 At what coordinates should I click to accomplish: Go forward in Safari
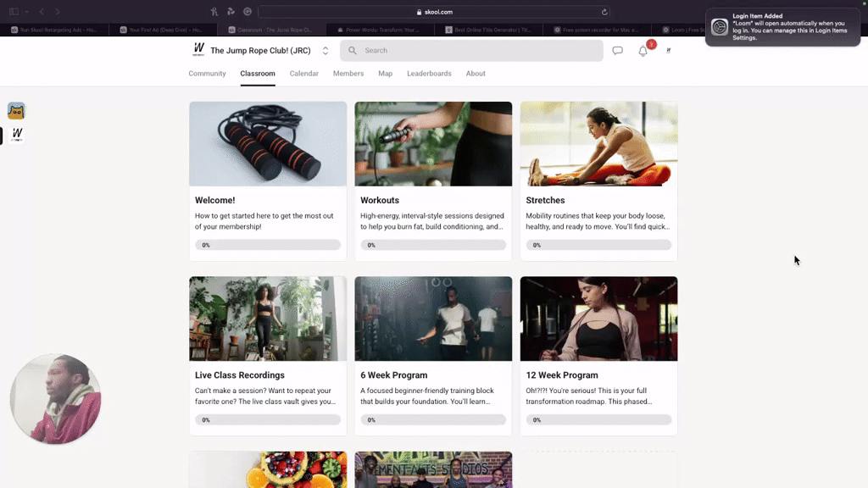[x=58, y=12]
